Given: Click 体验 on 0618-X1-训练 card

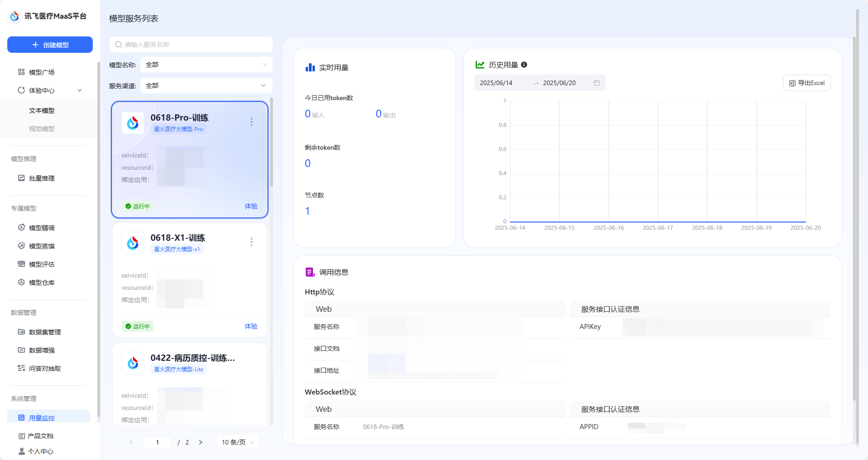Looking at the screenshot, I should pos(251,326).
